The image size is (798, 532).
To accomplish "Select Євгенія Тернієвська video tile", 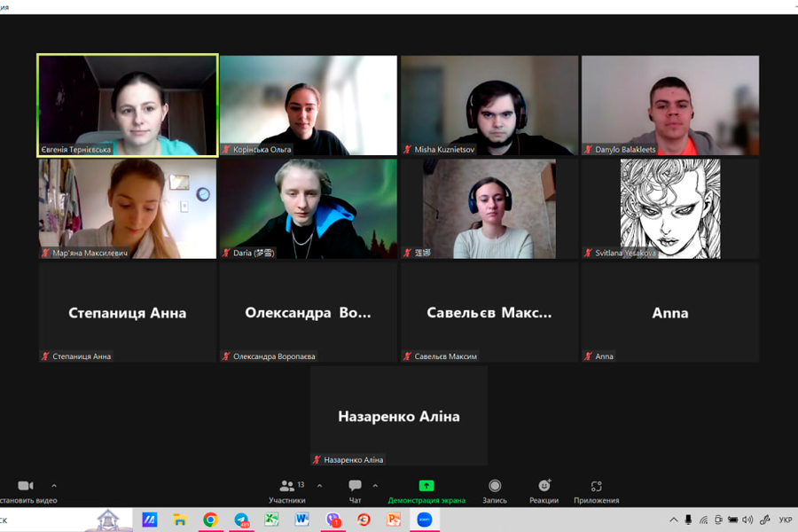I will 128,106.
